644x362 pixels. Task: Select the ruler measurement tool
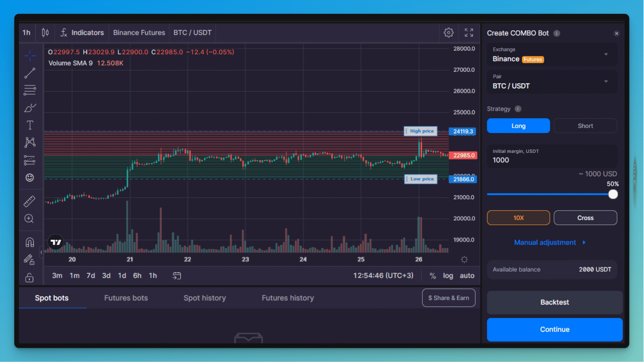30,201
